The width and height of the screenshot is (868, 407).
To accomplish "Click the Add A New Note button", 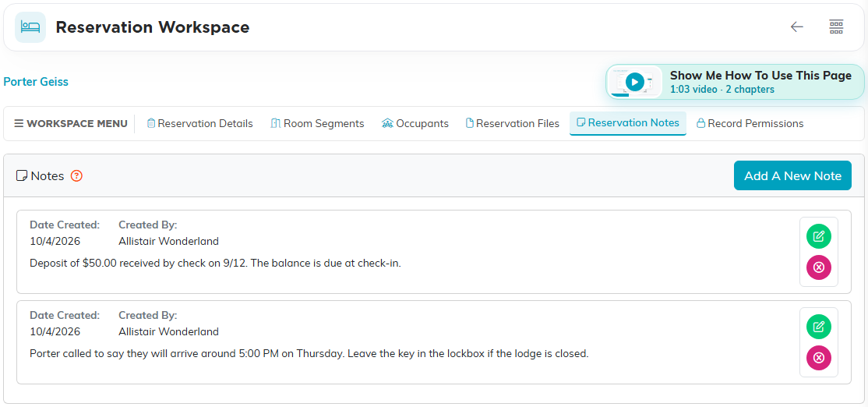I will (792, 175).
